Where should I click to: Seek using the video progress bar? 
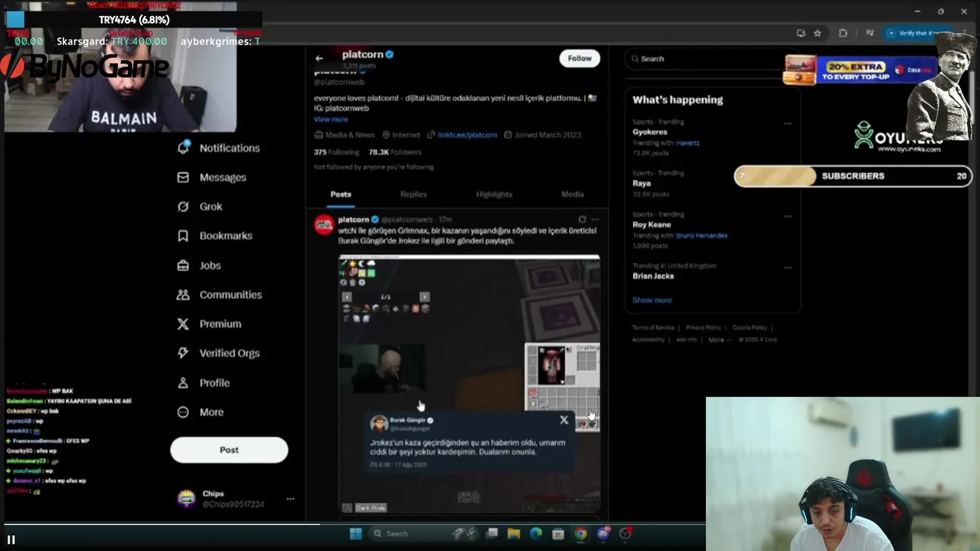coord(490,524)
